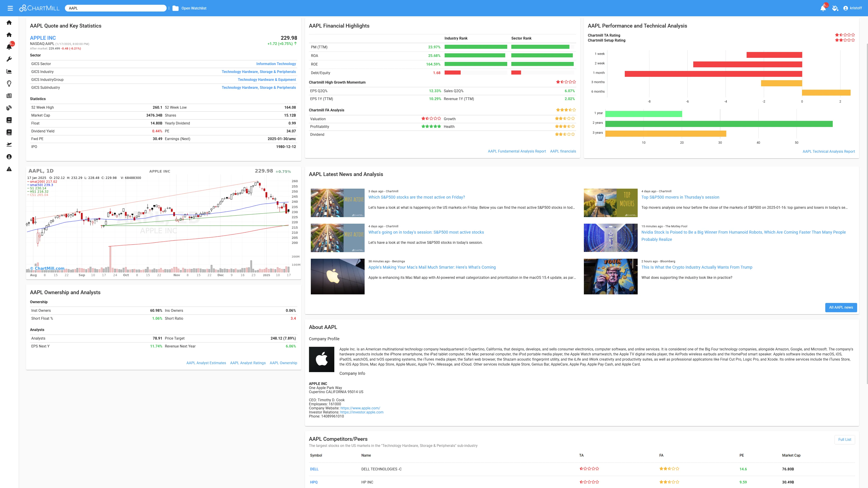Click the ROE value 164.59%
This screenshot has width=868, height=488.
[433, 64]
